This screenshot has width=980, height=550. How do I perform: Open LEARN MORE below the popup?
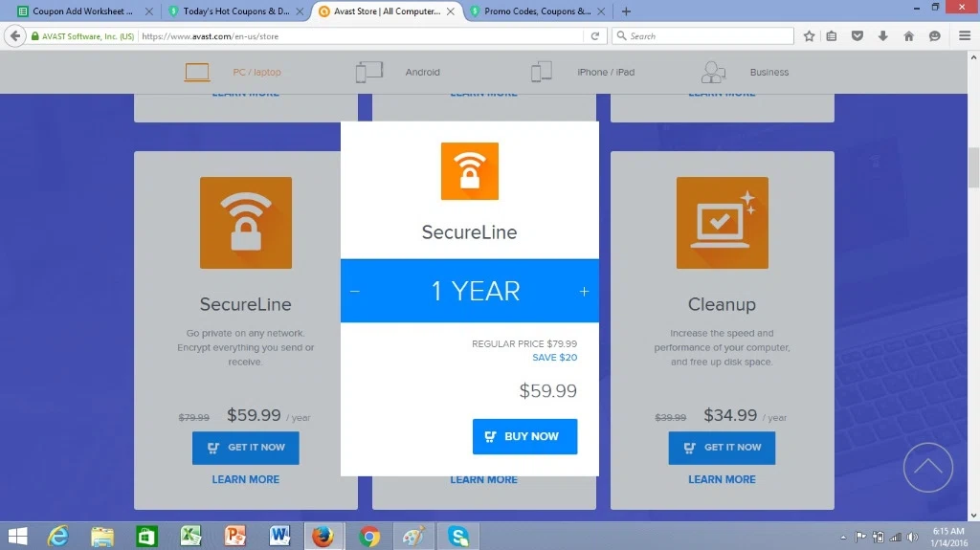(x=483, y=480)
